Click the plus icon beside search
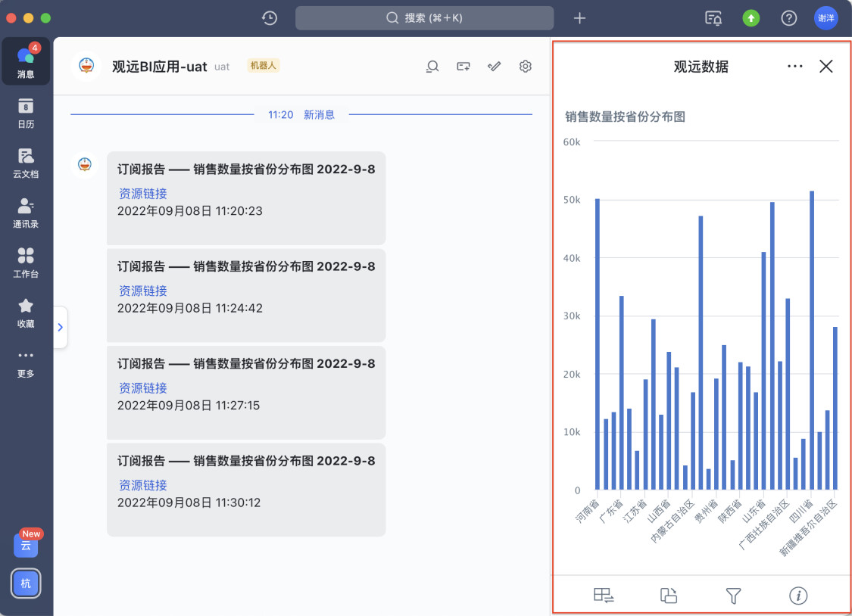 (x=579, y=18)
